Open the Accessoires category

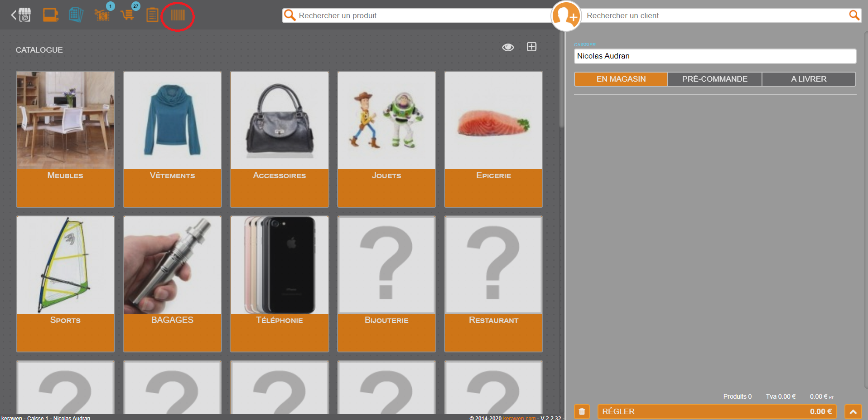click(280, 139)
